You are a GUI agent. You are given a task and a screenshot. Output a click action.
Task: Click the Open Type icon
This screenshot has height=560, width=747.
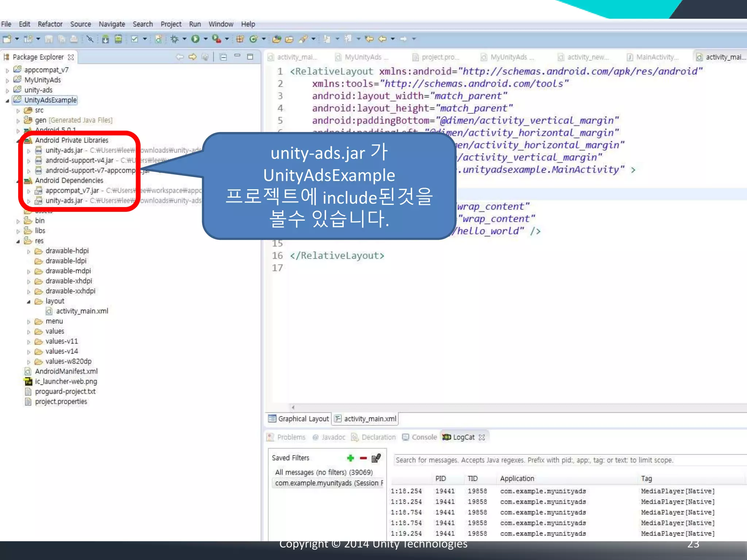click(277, 39)
